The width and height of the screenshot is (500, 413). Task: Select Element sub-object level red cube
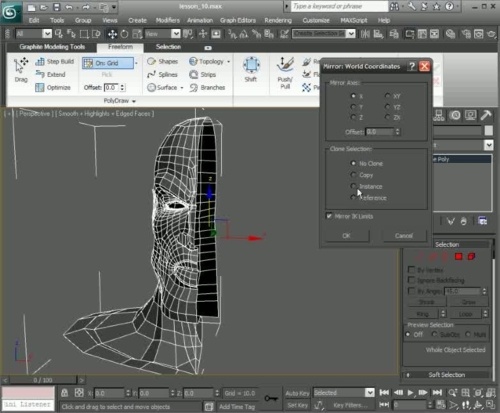(x=471, y=256)
